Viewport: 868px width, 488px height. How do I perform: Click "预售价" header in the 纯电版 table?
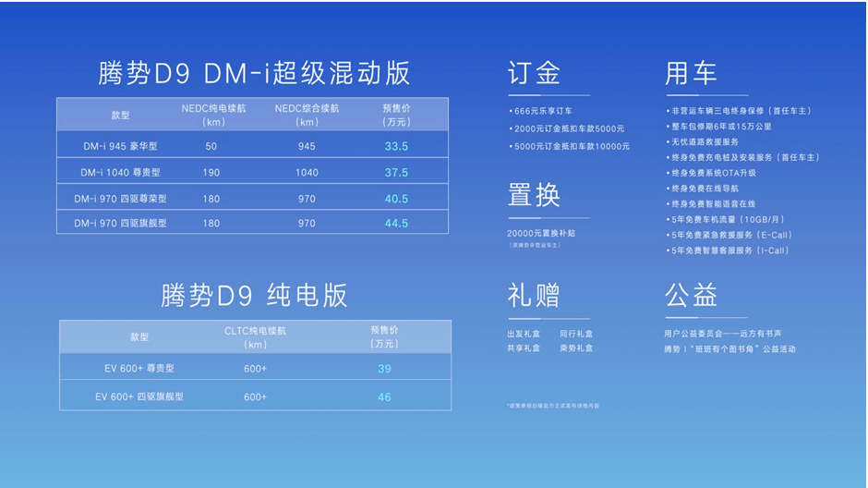(384, 337)
